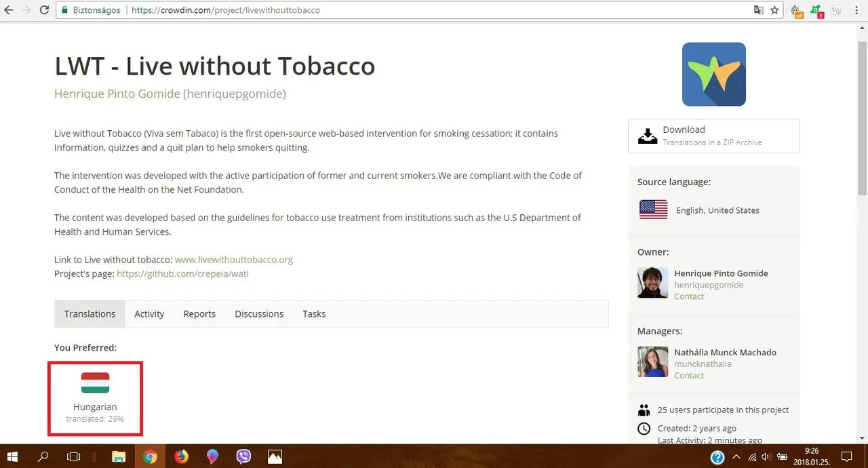Open owner name Henrique Pinto Gomide in sidebar
Image resolution: width=868 pixels, height=468 pixels.
(721, 273)
